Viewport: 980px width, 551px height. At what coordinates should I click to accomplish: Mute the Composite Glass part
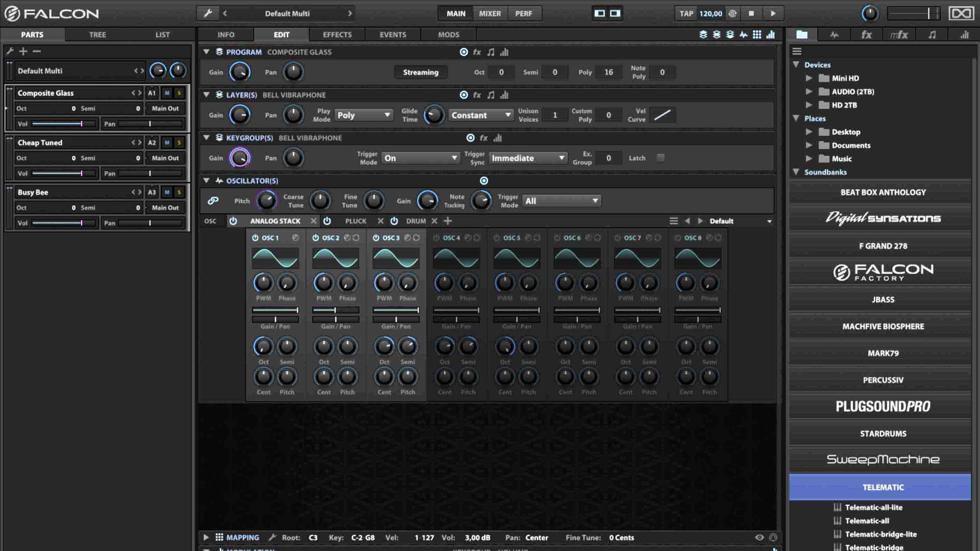(167, 93)
